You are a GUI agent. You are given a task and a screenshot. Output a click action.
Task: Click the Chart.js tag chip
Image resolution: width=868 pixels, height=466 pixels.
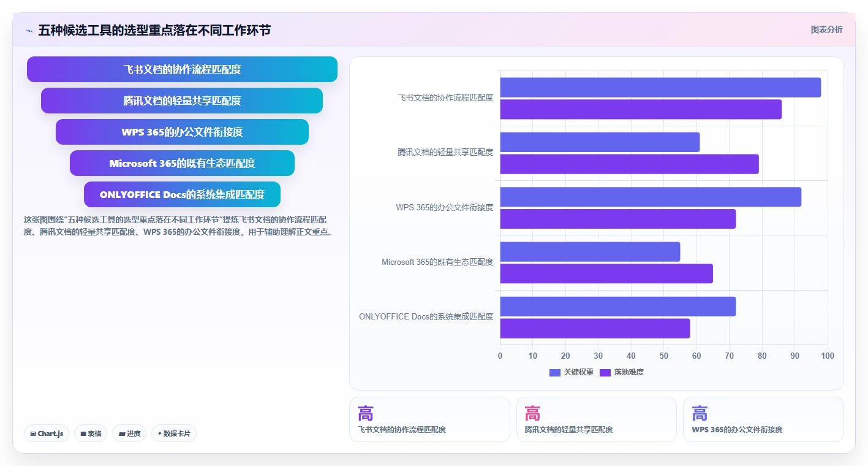(x=47, y=434)
